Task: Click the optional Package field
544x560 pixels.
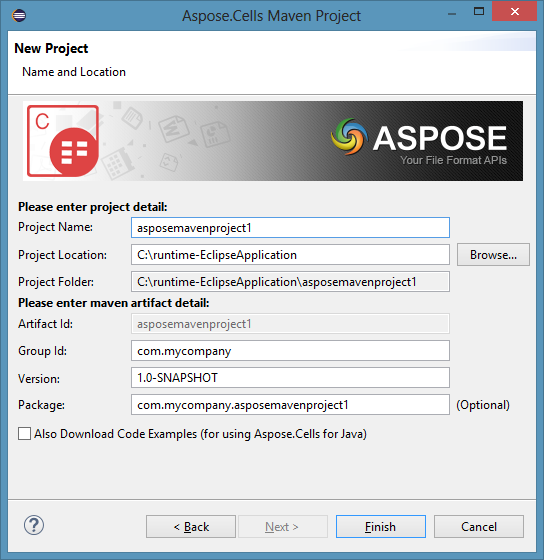Action: pos(290,405)
